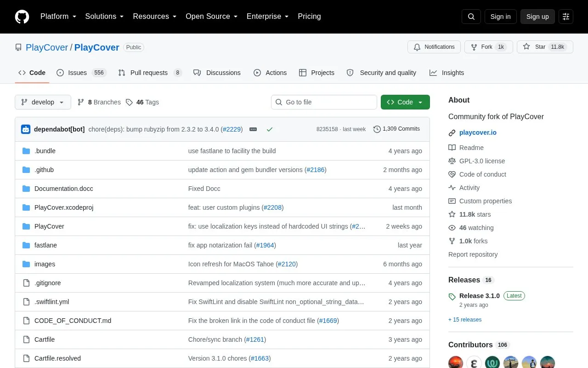Open the .bundle folder icon
588x368 pixels.
pos(26,151)
